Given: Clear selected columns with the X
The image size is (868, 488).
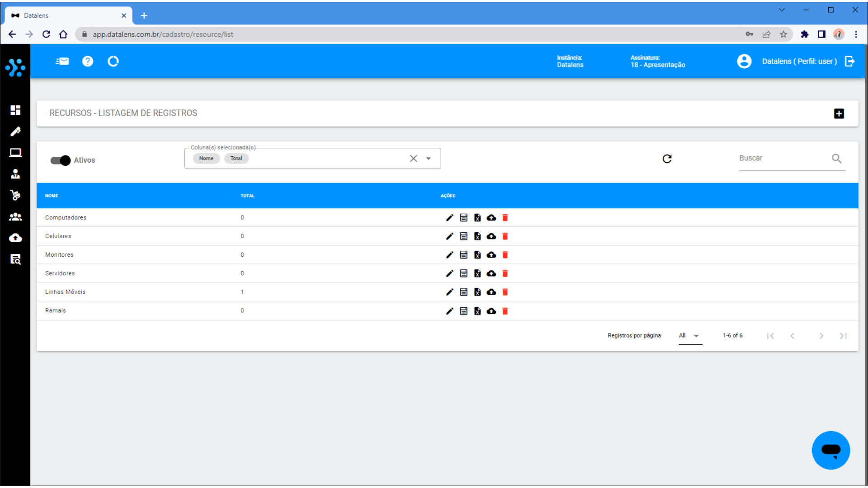Looking at the screenshot, I should 413,159.
